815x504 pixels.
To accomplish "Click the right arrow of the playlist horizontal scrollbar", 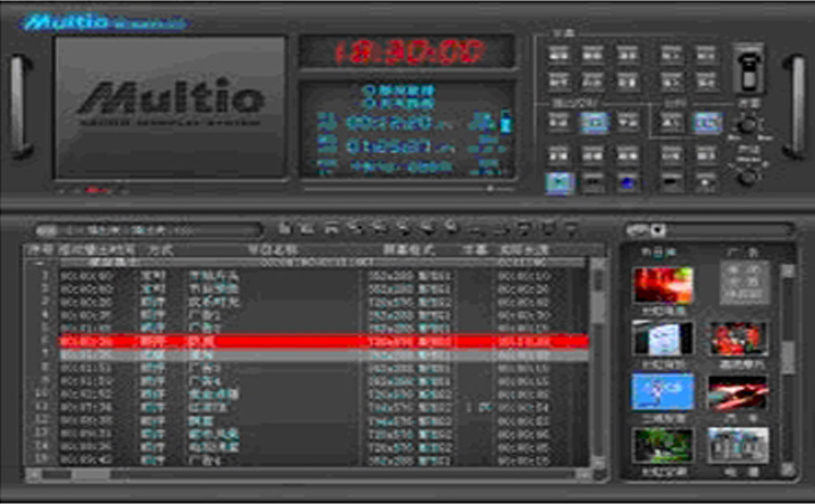I will (583, 475).
